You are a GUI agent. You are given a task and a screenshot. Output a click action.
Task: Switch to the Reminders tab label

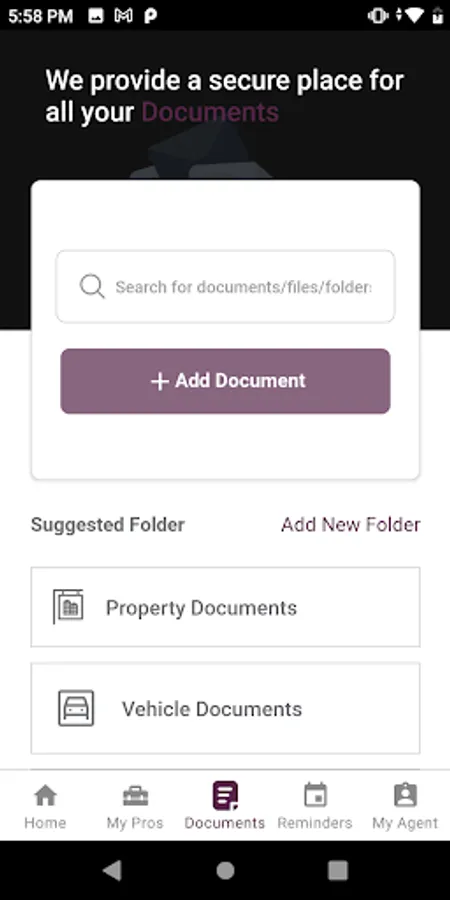tap(315, 823)
